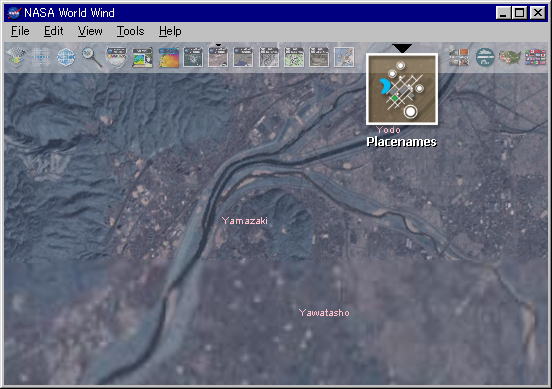Viewport: 552px width, 389px height.
Task: Toggle the green-and-white speckled imagery layer
Action: 294,57
